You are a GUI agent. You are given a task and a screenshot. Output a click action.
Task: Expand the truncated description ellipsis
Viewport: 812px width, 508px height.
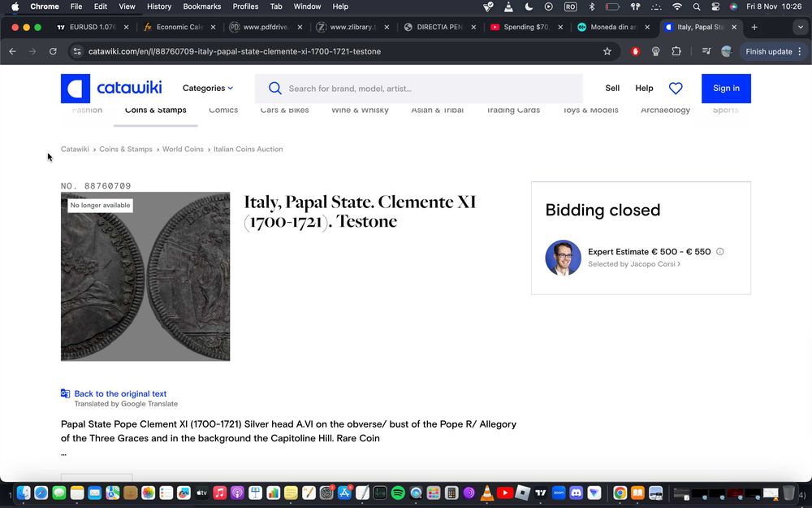63,454
